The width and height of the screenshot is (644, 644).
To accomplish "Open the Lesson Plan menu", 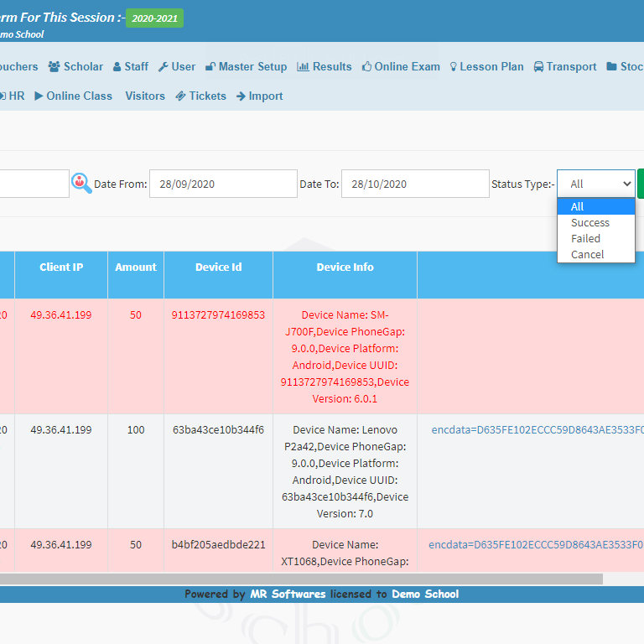I will pos(486,67).
